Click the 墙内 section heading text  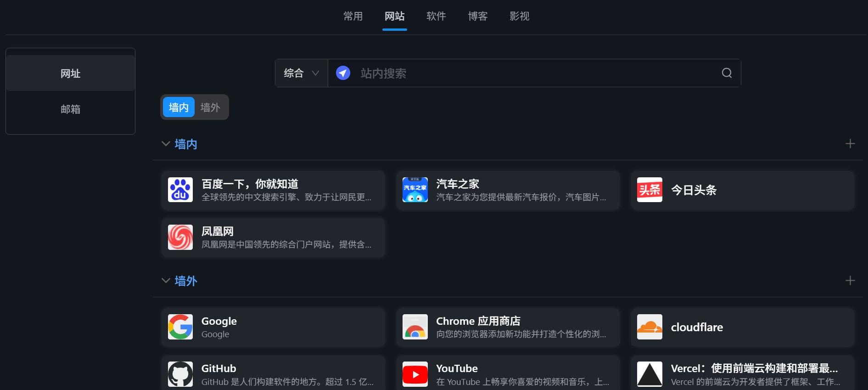(x=186, y=144)
